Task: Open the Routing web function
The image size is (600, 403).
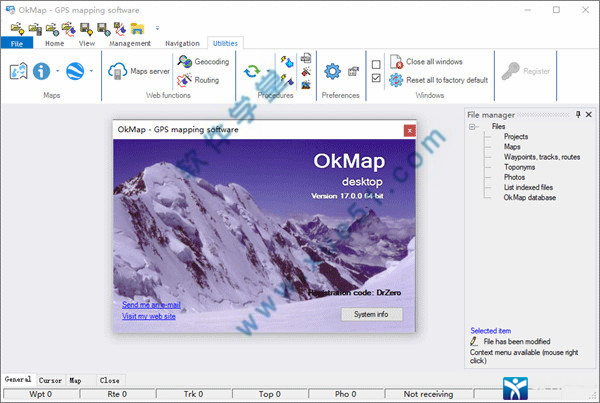Action: pos(198,80)
